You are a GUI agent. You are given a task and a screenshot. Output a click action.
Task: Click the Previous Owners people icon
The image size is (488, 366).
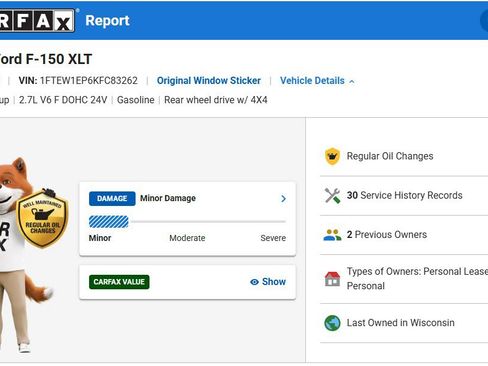332,235
